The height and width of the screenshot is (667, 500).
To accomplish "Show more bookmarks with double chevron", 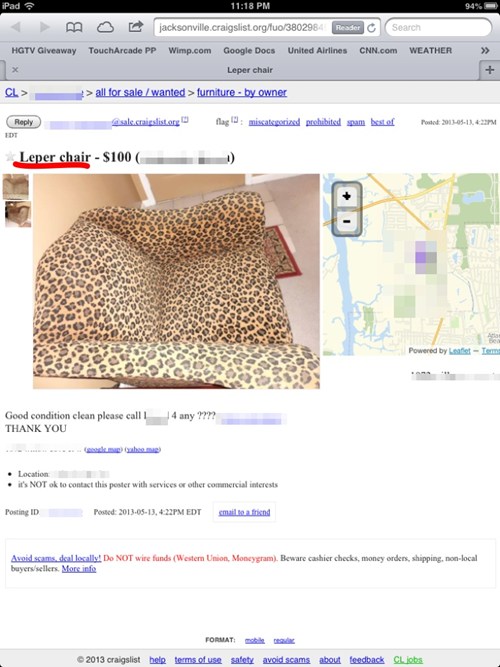I will tap(485, 51).
